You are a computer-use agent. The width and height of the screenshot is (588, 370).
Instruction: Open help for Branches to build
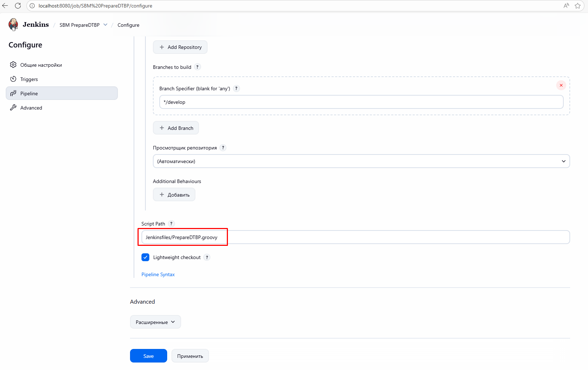197,67
